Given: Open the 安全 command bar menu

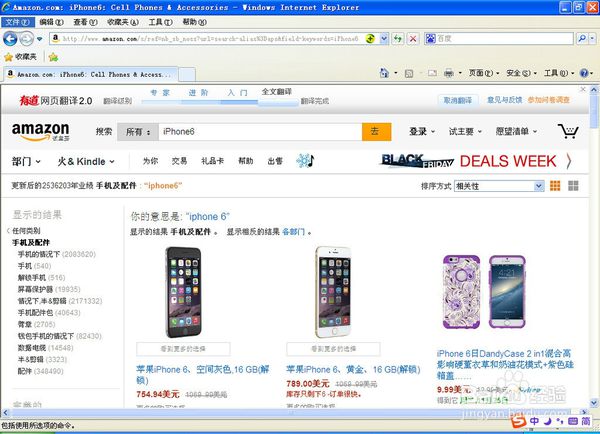Looking at the screenshot, I should tap(521, 73).
